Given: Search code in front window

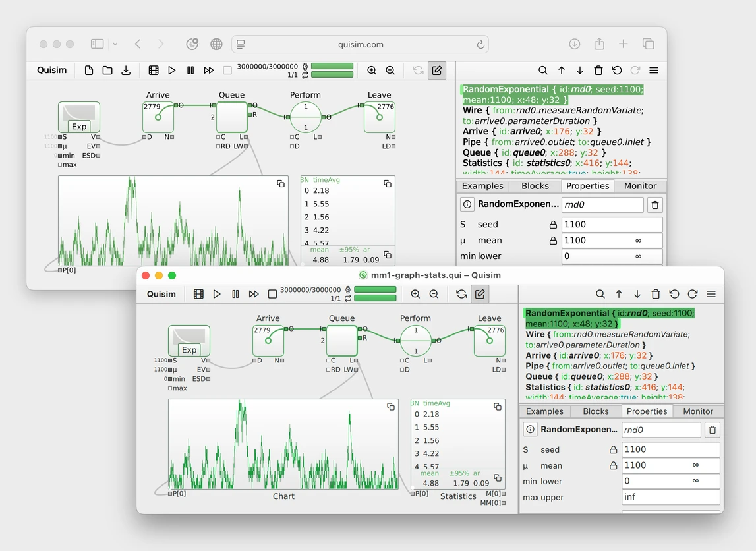Looking at the screenshot, I should click(600, 294).
